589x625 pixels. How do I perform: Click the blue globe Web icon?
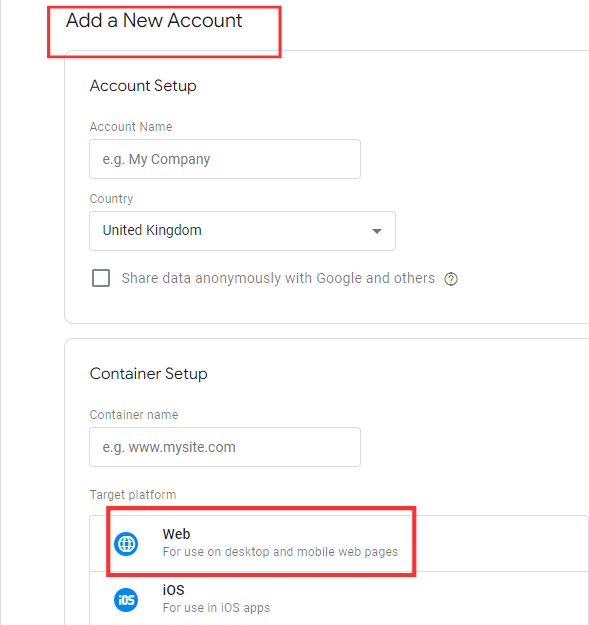tap(126, 544)
